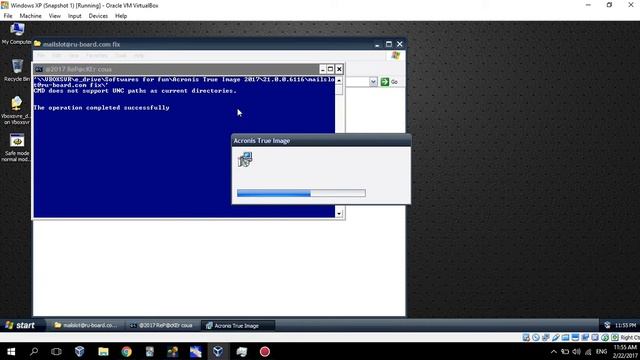
Task: Open the Windows 10 Start menu
Action: pos(11,351)
